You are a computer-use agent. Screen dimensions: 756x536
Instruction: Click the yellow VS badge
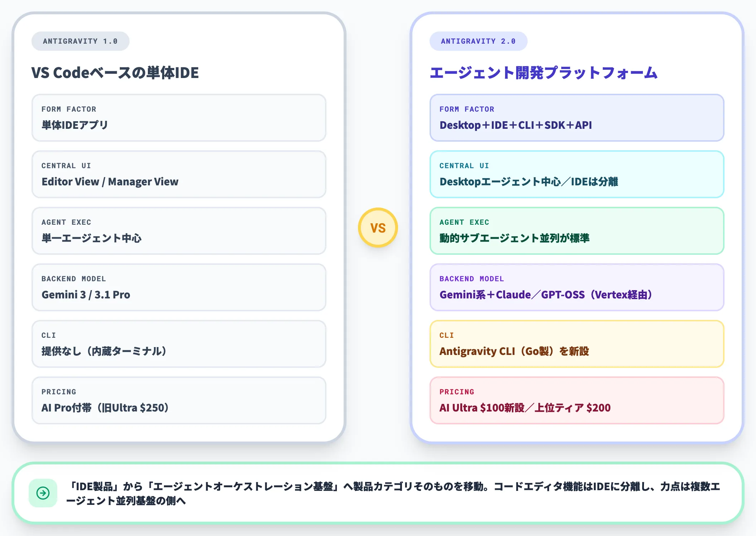(378, 228)
